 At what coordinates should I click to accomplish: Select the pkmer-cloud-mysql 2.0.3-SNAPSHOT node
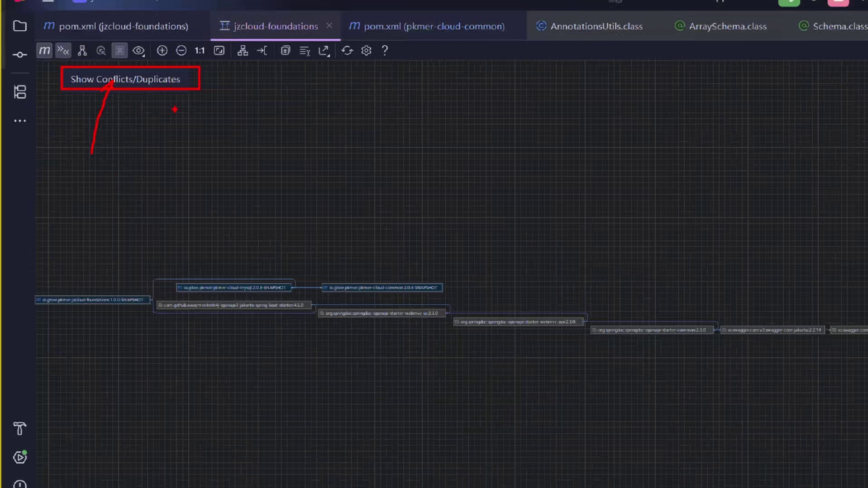coord(234,288)
